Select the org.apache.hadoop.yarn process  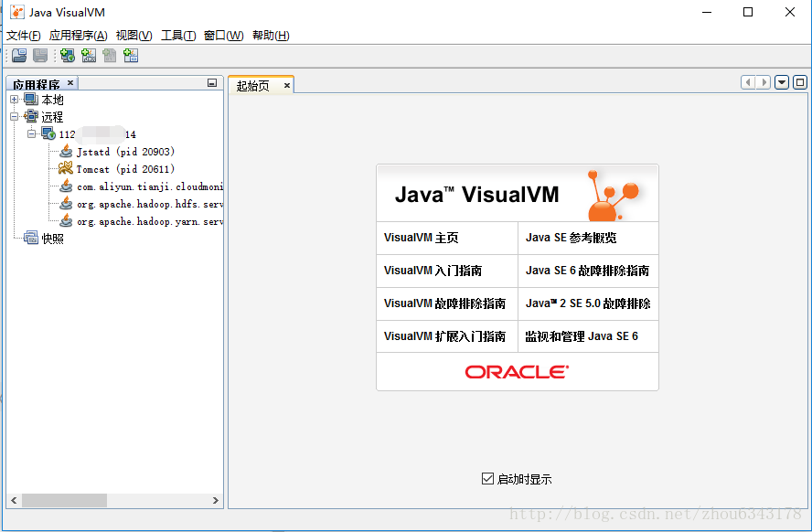[150, 221]
